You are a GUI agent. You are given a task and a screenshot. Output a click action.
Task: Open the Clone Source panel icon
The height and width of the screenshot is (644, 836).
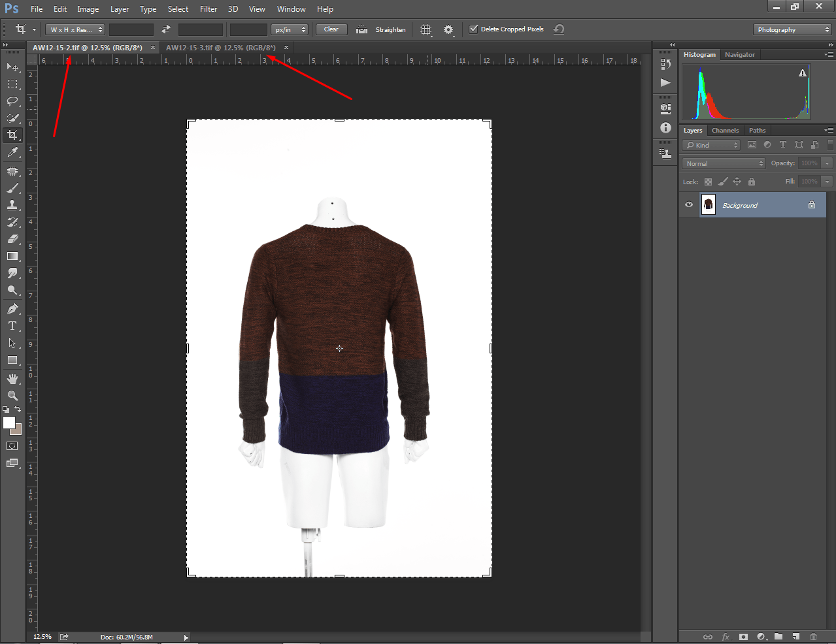click(x=665, y=154)
